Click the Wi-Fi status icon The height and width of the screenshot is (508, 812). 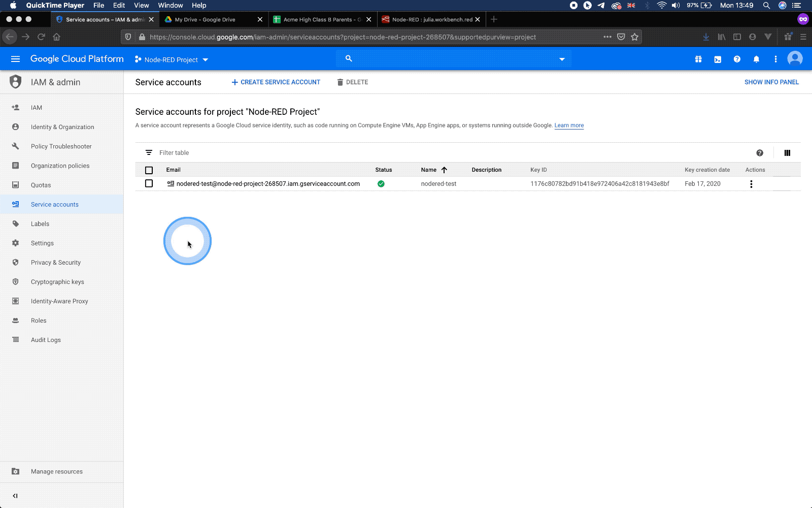[661, 5]
